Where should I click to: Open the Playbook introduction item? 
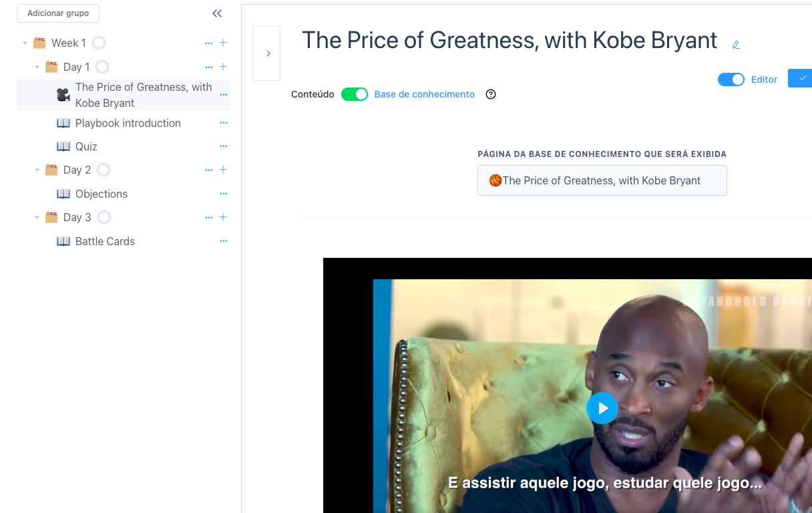tap(128, 123)
